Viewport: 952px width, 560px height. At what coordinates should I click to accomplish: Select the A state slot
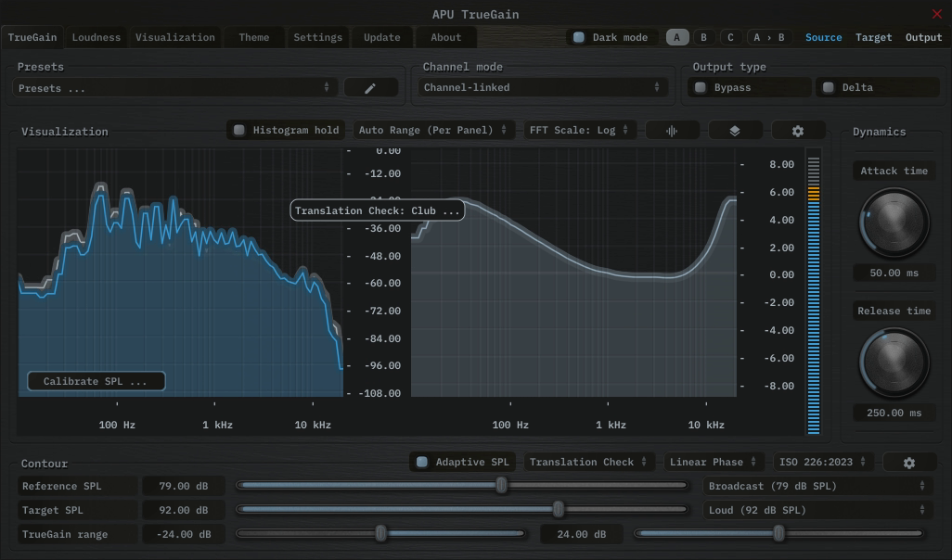point(676,38)
